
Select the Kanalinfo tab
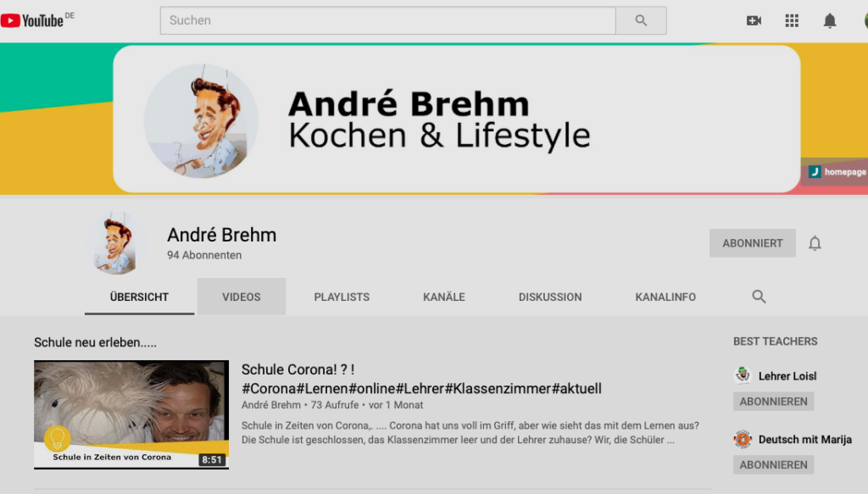(665, 297)
